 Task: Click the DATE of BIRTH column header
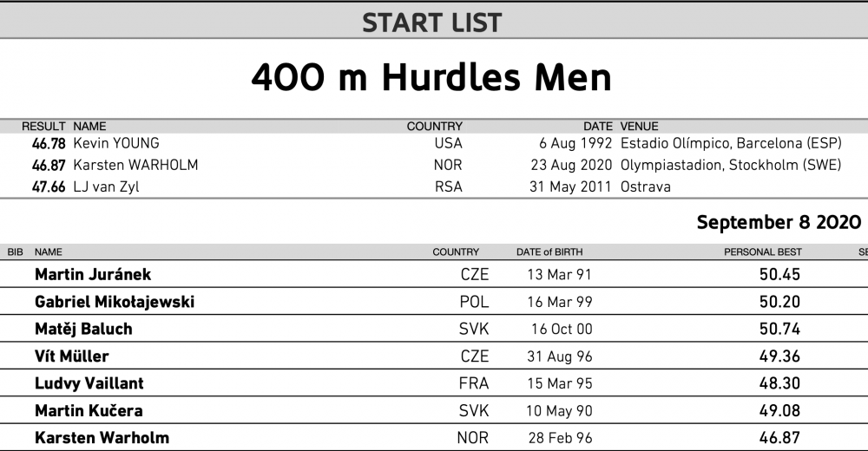pyautogui.click(x=549, y=252)
